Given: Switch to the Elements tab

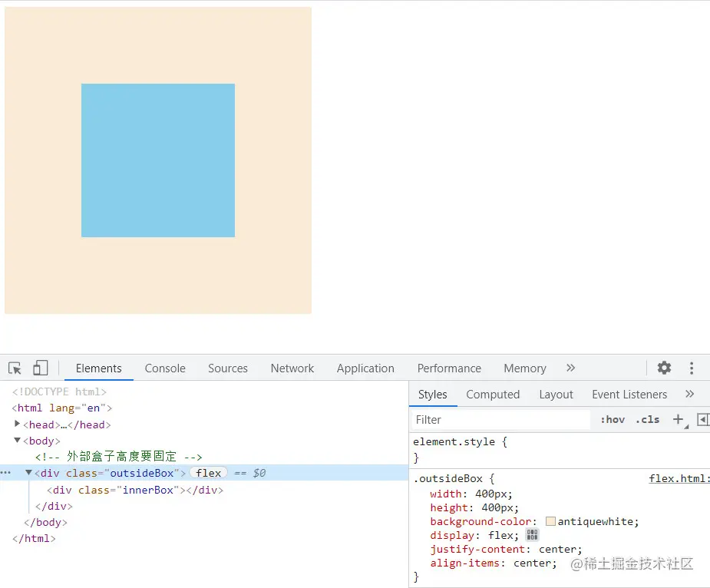Looking at the screenshot, I should pos(99,368).
